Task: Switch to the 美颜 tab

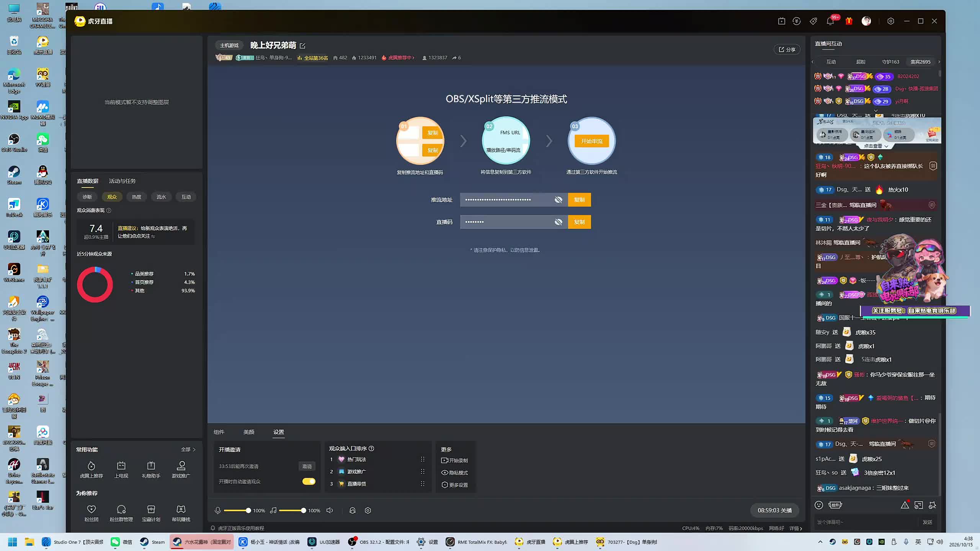Action: [x=249, y=432]
